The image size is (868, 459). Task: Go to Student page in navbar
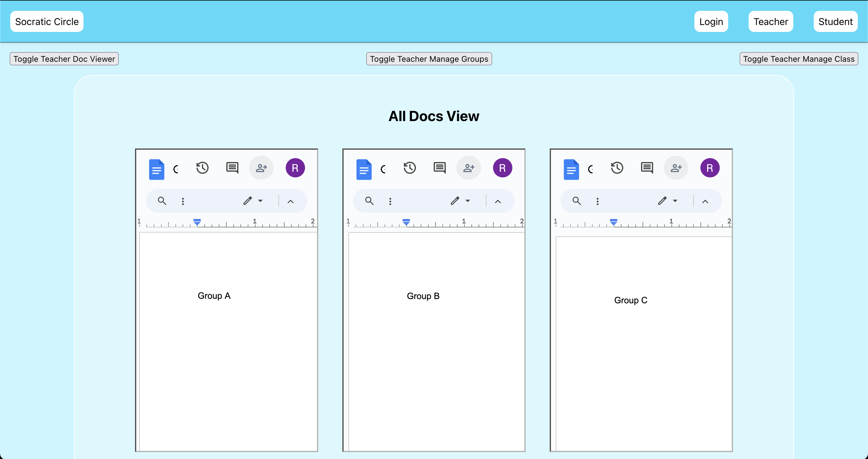click(x=835, y=22)
